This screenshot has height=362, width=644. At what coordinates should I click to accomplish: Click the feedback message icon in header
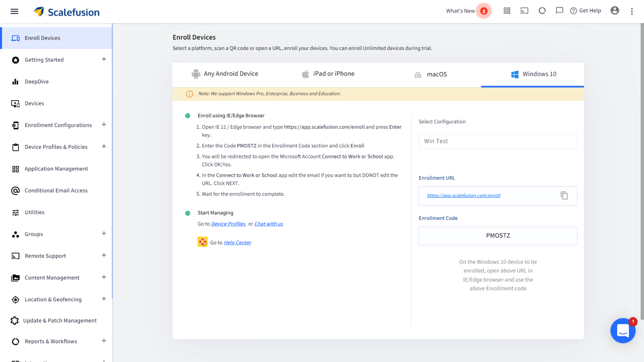point(559,11)
